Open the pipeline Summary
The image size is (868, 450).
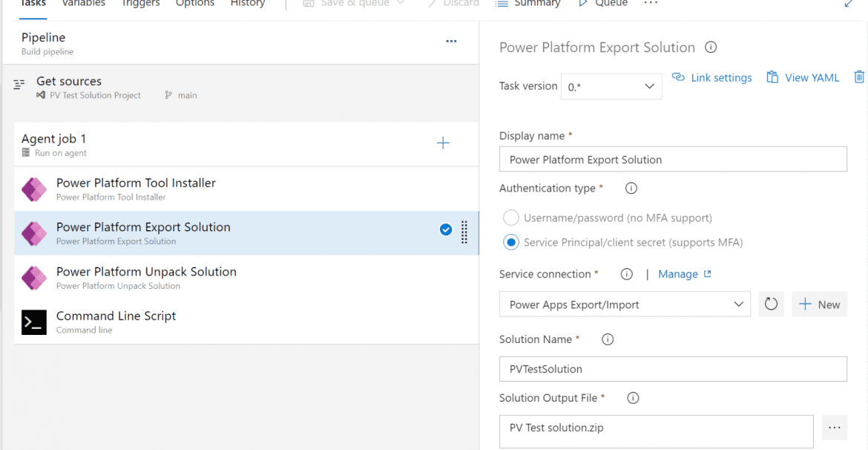point(528,3)
